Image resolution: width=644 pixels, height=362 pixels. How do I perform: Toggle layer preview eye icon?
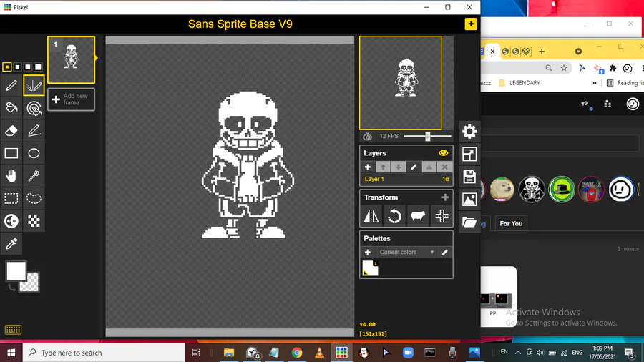pos(443,153)
